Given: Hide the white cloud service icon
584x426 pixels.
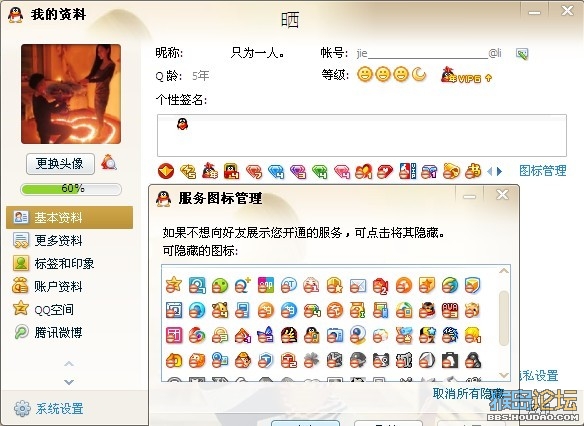Looking at the screenshot, I should (381, 335).
